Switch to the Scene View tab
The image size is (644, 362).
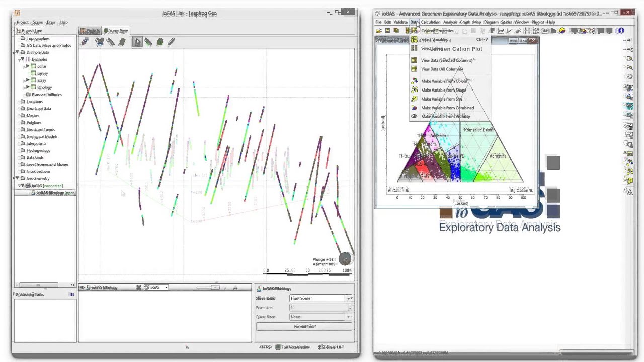[x=116, y=31]
